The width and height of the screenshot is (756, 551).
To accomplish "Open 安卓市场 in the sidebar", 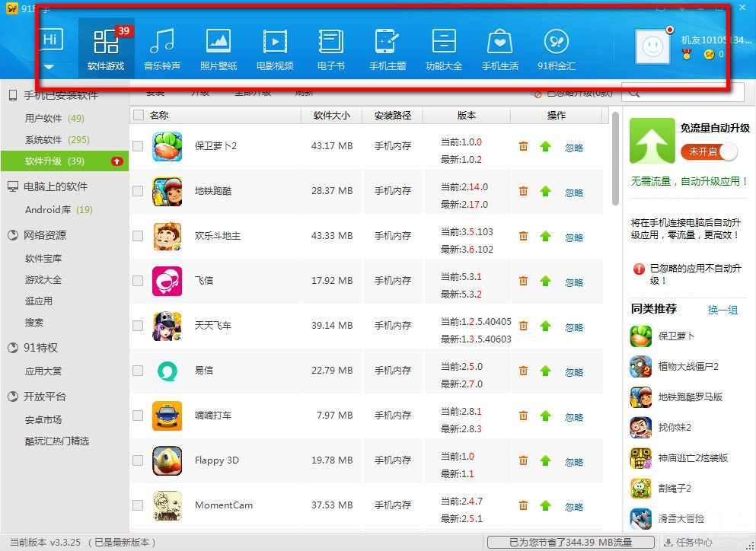I will pos(43,419).
